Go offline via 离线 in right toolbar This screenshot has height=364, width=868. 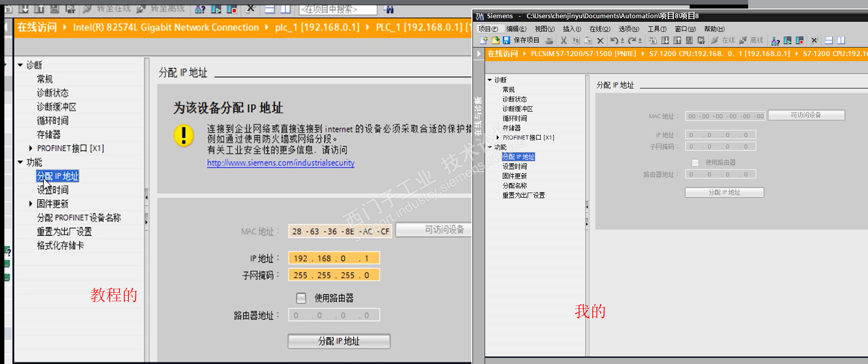[751, 40]
